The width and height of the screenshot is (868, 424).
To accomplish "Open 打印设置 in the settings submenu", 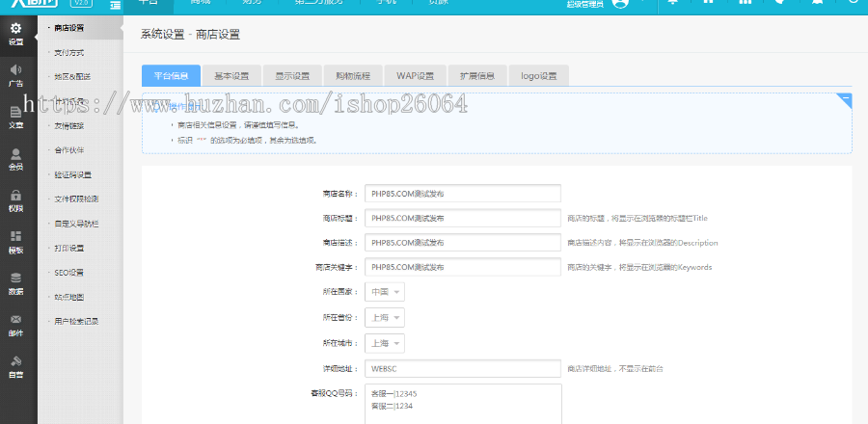I will coord(69,249).
